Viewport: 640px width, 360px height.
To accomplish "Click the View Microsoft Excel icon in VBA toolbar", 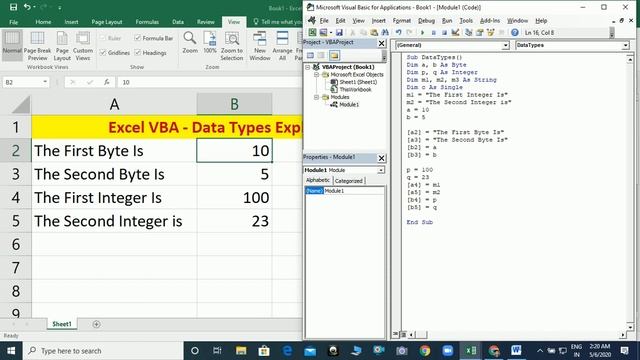I will (x=312, y=33).
